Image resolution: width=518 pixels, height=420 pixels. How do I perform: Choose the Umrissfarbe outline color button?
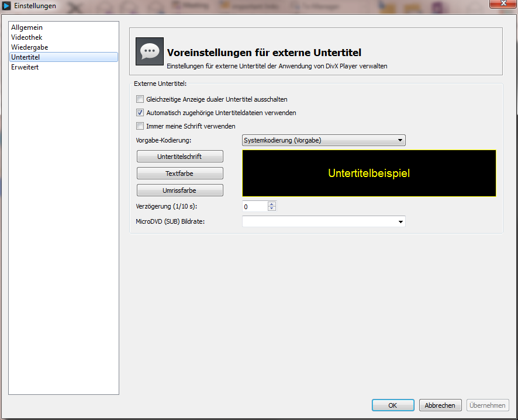tap(179, 190)
